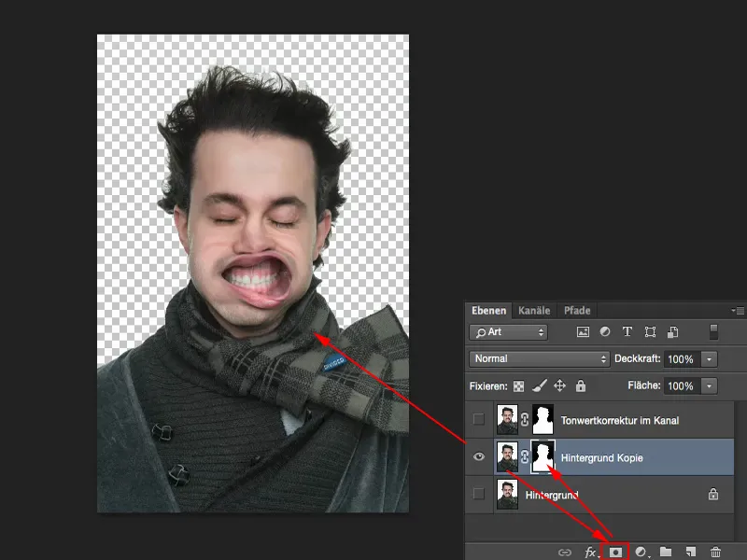Select the Hintergrund layer name
747x560 pixels.
click(x=552, y=496)
